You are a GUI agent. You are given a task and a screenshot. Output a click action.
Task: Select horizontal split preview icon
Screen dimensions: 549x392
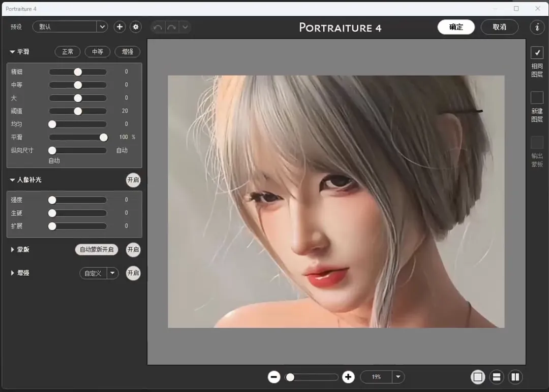[x=497, y=377]
